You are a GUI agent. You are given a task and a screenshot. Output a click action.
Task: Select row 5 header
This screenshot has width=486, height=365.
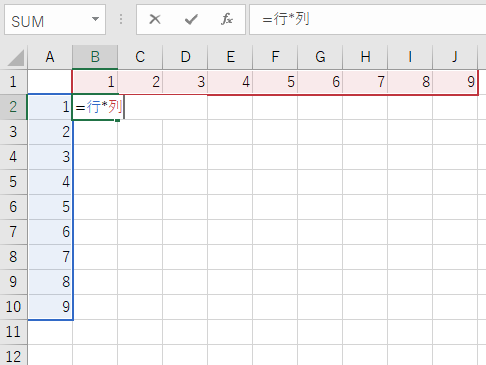13,182
